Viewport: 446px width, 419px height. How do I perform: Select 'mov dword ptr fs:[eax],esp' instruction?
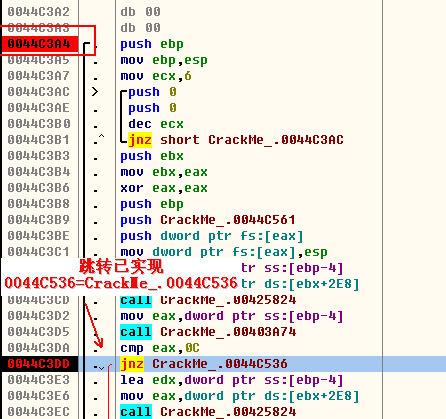pyautogui.click(x=224, y=252)
